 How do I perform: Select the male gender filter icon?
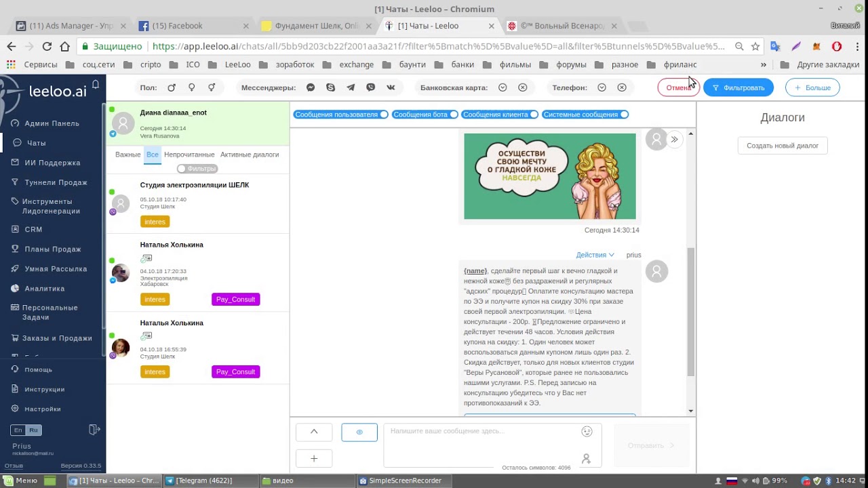pos(172,87)
